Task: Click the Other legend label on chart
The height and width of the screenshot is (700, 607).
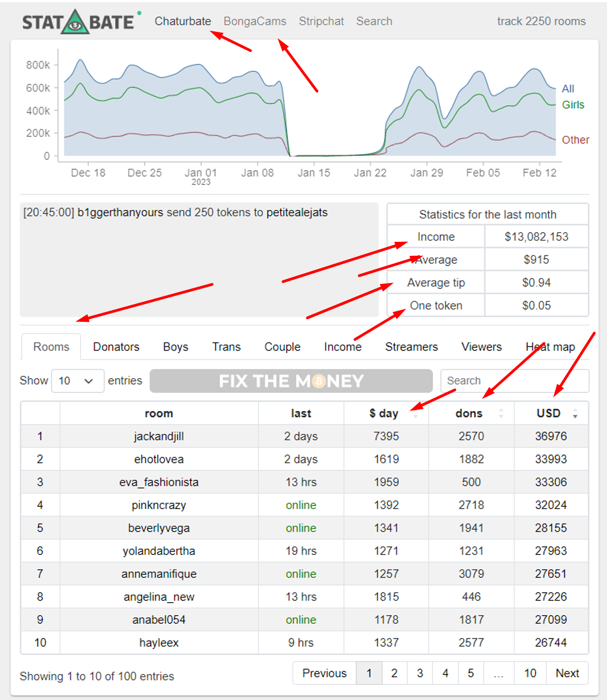Action: (575, 140)
